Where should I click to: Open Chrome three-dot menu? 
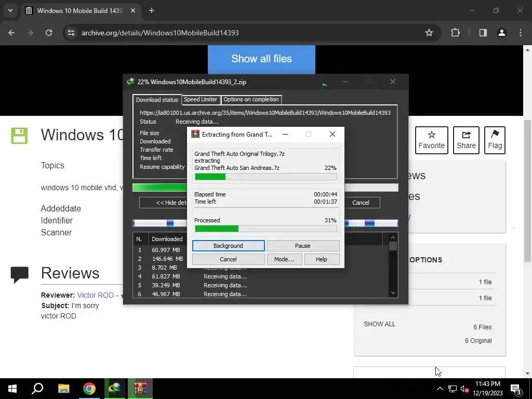pyautogui.click(x=521, y=33)
